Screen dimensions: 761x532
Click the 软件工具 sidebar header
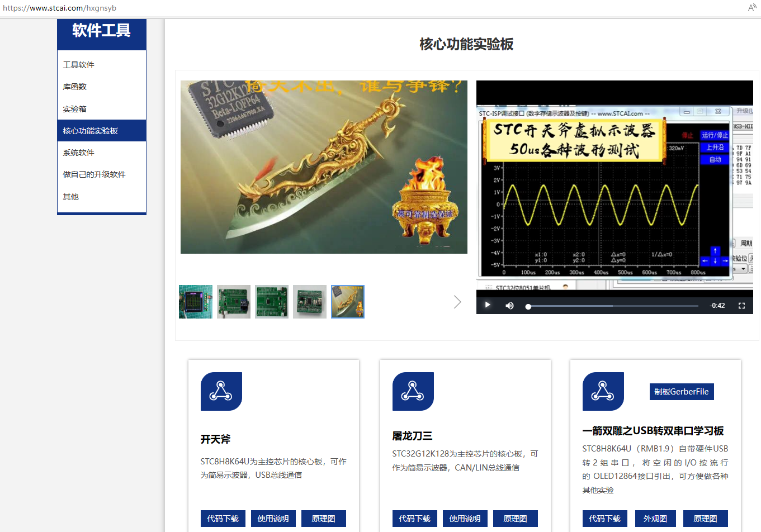102,31
